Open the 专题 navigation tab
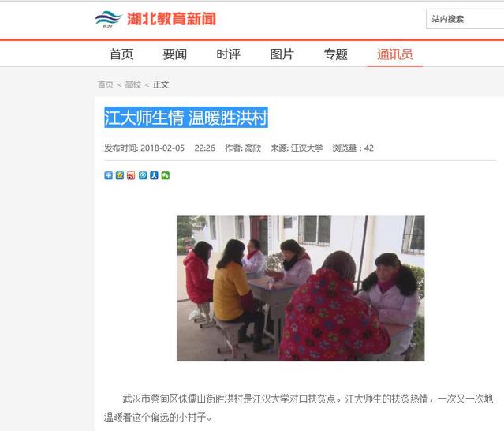This screenshot has width=504, height=431. click(x=335, y=54)
